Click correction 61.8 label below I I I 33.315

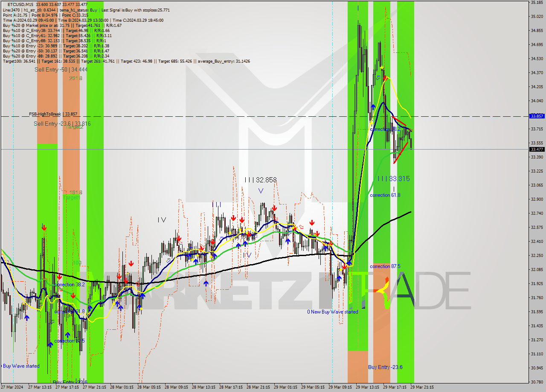(385, 195)
